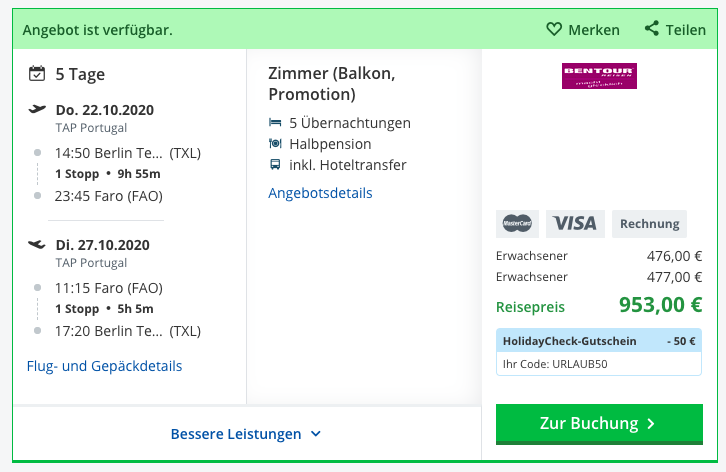Click the heart Merken icon
The height and width of the screenshot is (472, 726).
pos(554,29)
